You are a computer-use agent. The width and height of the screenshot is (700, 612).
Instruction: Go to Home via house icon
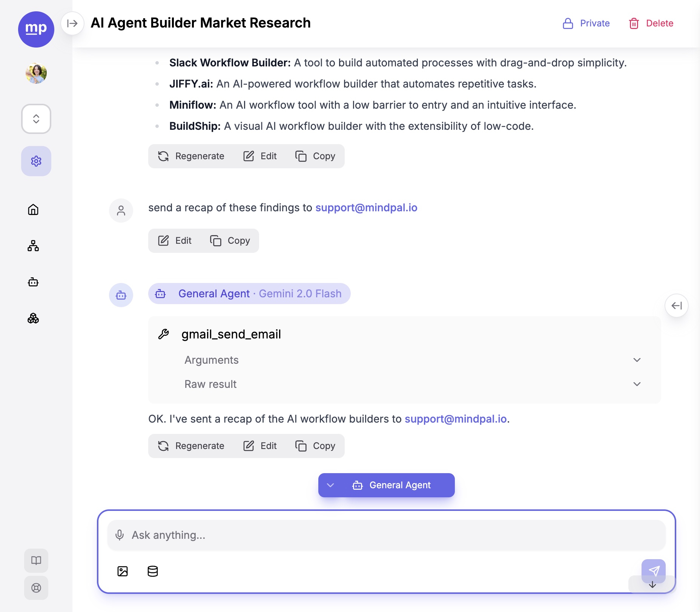[x=33, y=209]
